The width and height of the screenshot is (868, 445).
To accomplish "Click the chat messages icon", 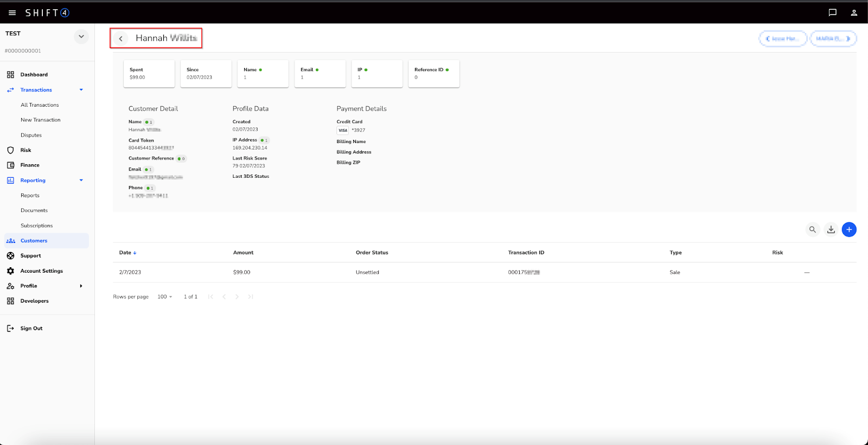I will [x=832, y=12].
